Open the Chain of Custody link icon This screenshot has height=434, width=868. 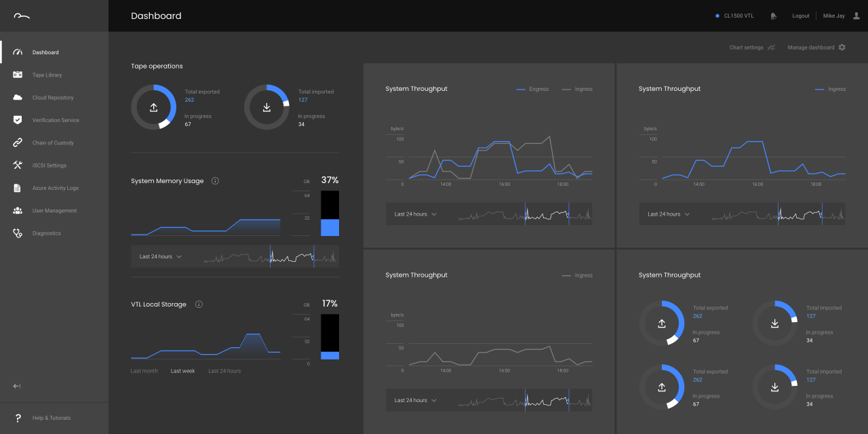click(x=18, y=143)
